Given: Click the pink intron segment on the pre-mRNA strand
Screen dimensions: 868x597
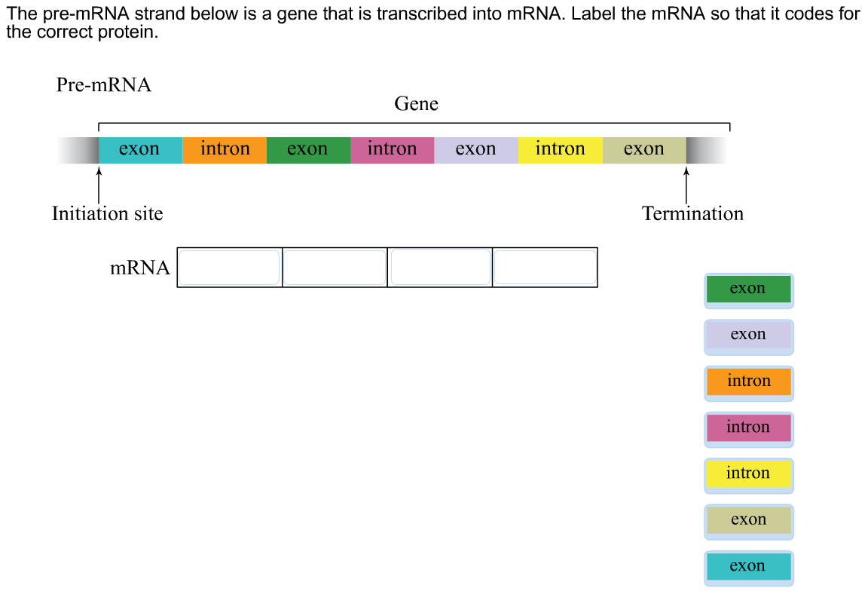Looking at the screenshot, I should coord(393,150).
